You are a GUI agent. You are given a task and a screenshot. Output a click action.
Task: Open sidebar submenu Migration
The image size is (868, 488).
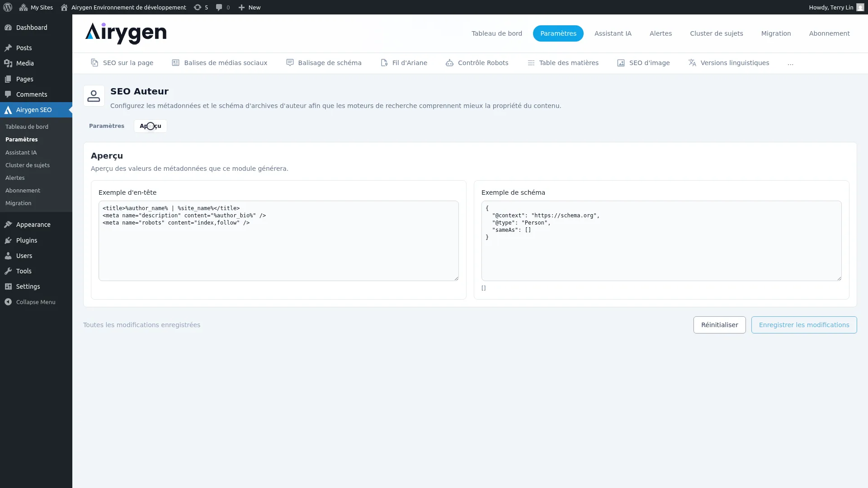(x=19, y=203)
